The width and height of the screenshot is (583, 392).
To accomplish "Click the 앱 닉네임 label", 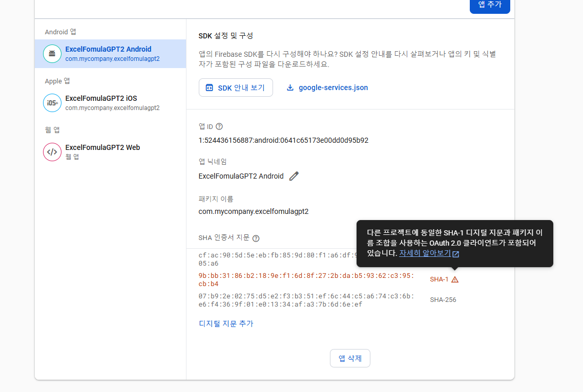I will click(212, 162).
